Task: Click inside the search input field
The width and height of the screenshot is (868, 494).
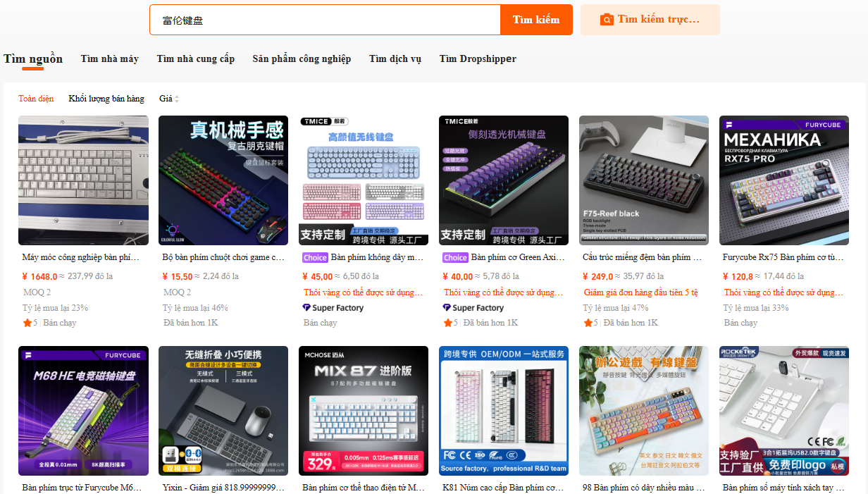Action: tap(325, 20)
